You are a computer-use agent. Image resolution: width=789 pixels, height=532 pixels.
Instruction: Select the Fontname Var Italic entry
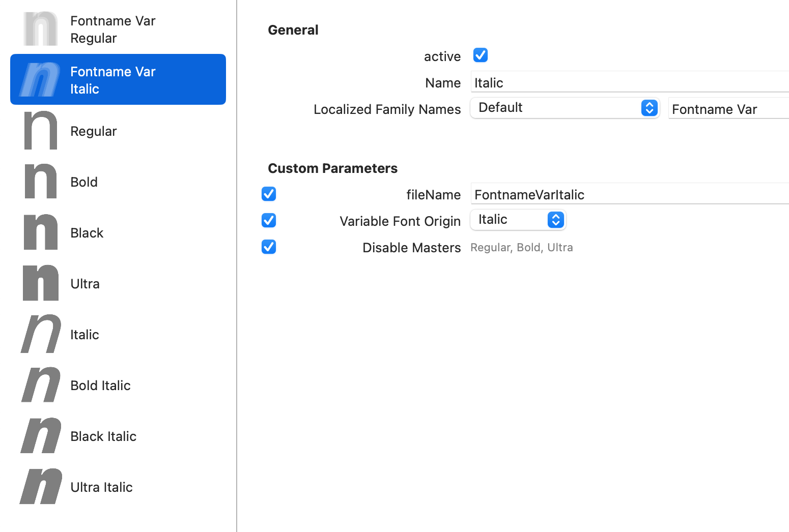coord(118,80)
